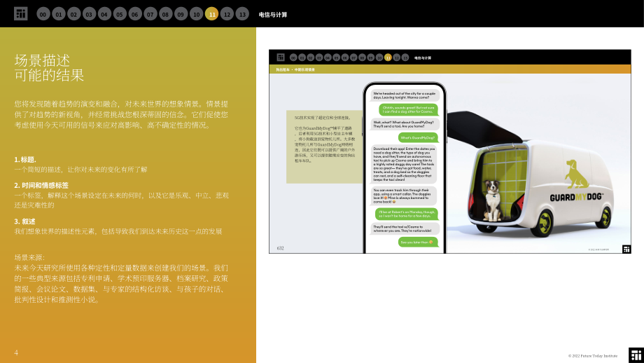
Task: Click the grid logo inside the embedded slide
Action: tap(281, 57)
